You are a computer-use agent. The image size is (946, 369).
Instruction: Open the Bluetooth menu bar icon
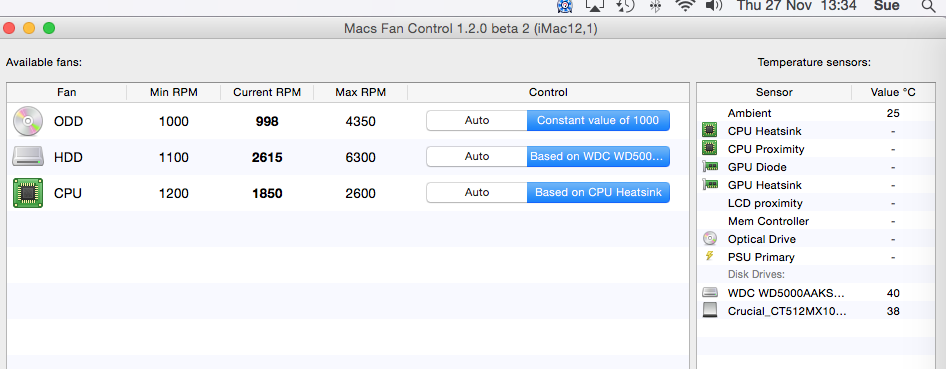(655, 6)
